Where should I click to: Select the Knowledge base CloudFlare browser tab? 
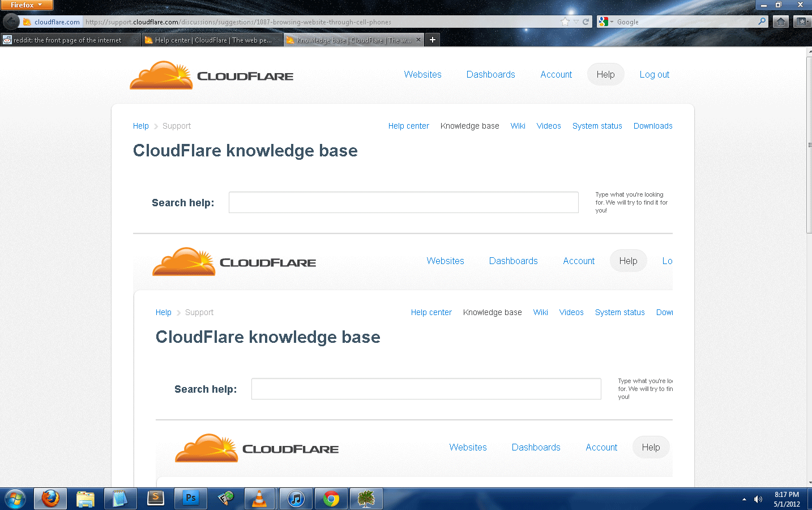click(x=353, y=40)
